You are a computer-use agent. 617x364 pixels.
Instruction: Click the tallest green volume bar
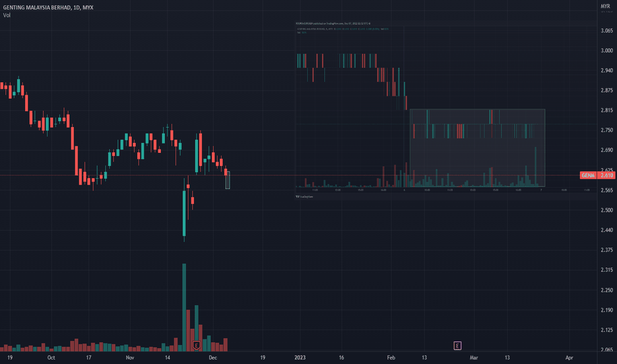pos(184,307)
